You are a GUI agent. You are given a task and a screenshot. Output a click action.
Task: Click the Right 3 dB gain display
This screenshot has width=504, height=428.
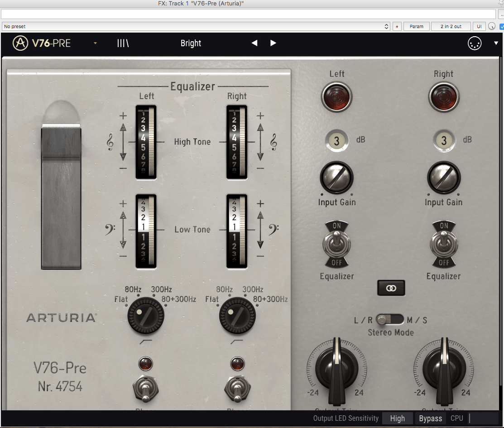(444, 140)
